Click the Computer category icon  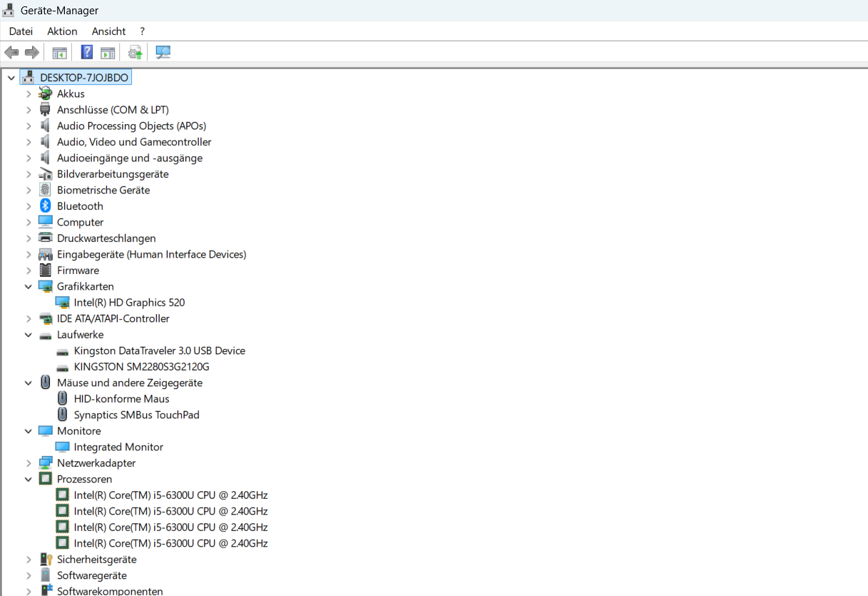(x=46, y=222)
